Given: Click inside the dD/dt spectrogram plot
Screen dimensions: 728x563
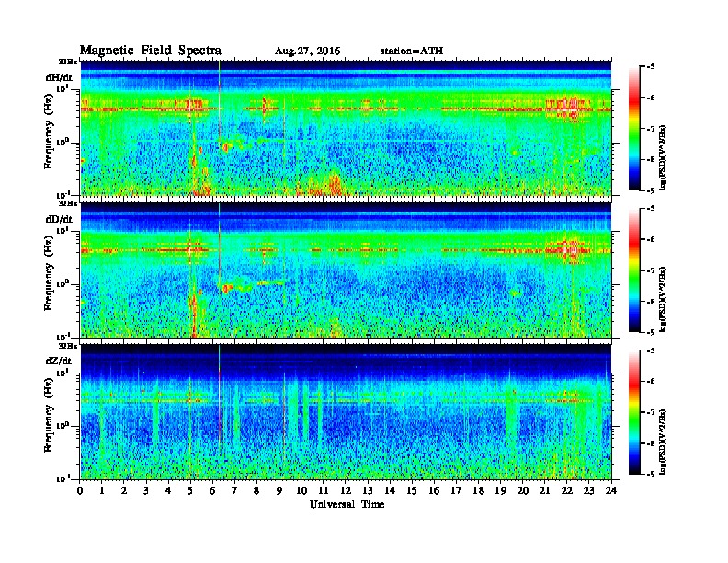Looking at the screenshot, I should (x=346, y=270).
